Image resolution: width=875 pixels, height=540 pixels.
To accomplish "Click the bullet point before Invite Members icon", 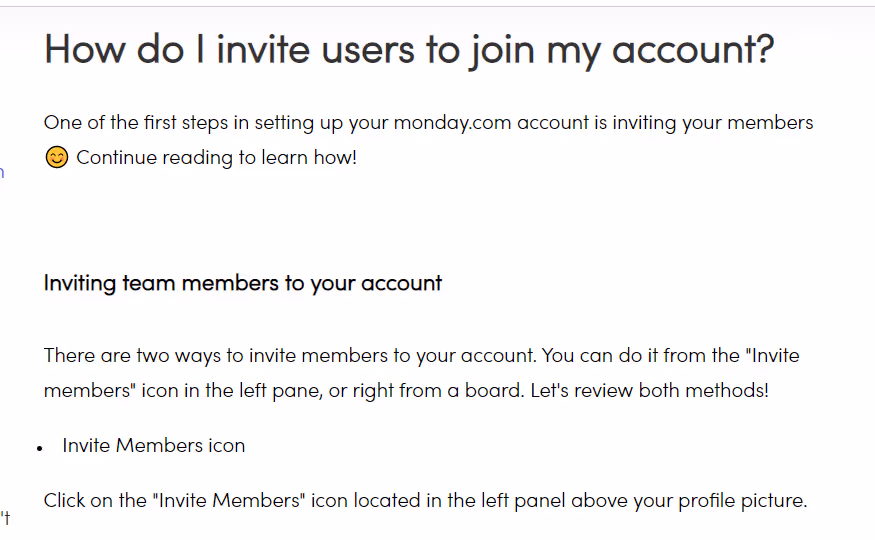I will pos(39,448).
